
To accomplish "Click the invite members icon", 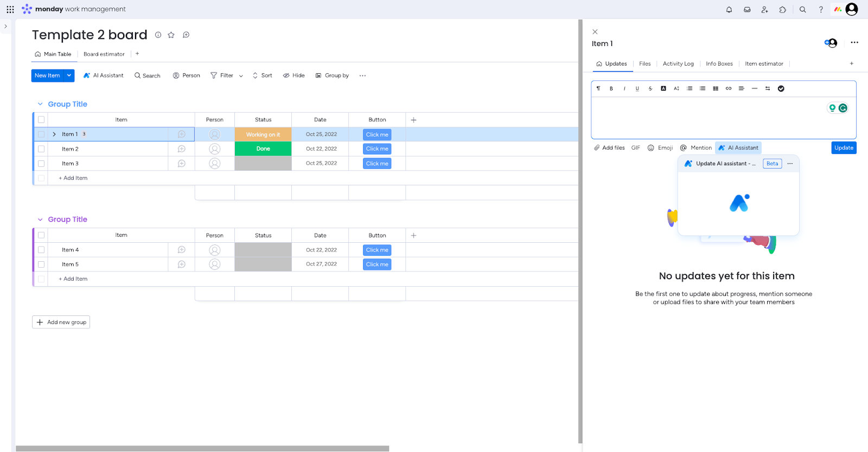I will pyautogui.click(x=764, y=9).
